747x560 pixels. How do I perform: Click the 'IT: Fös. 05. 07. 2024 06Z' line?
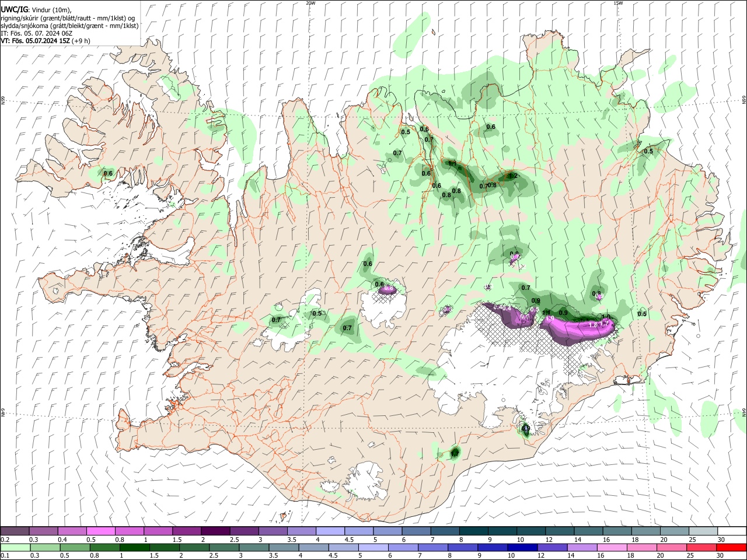tap(37, 33)
